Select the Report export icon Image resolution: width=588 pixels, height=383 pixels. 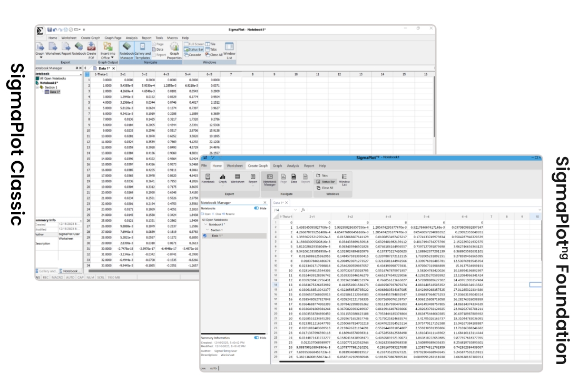66,46
